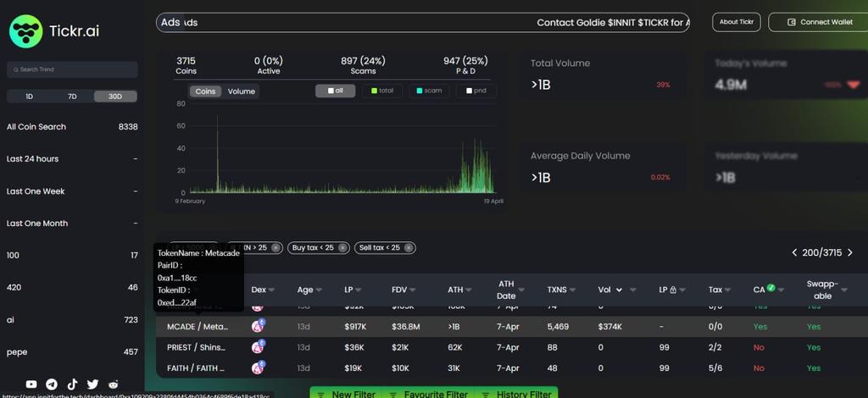Sort table by TXNS column arrow

[572, 290]
